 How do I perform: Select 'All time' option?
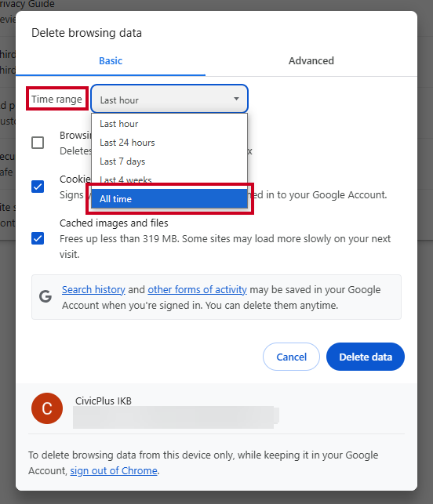[169, 199]
